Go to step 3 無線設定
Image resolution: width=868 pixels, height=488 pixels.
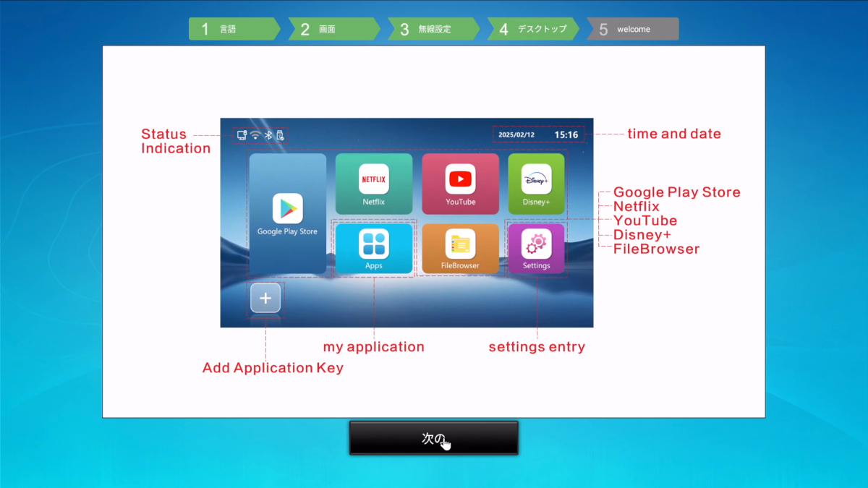click(x=433, y=29)
